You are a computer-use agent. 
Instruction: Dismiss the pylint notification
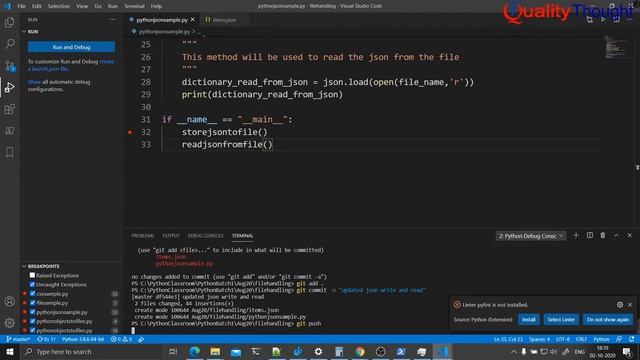click(630, 304)
